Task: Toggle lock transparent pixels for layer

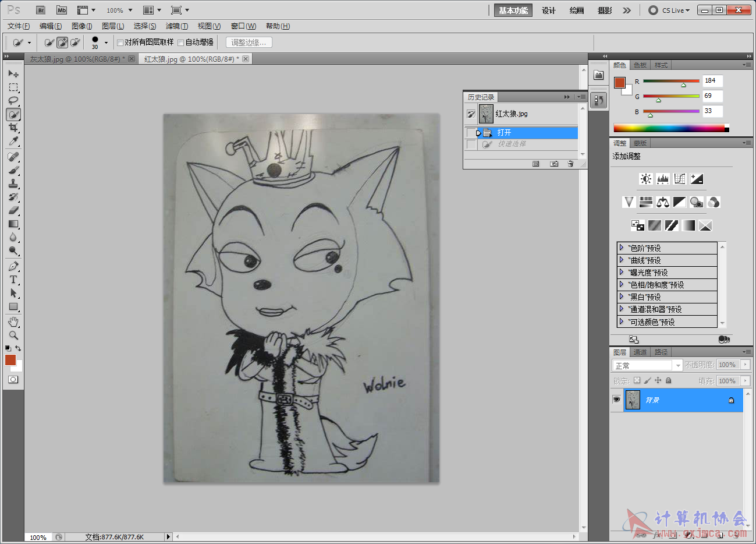Action: [x=637, y=380]
